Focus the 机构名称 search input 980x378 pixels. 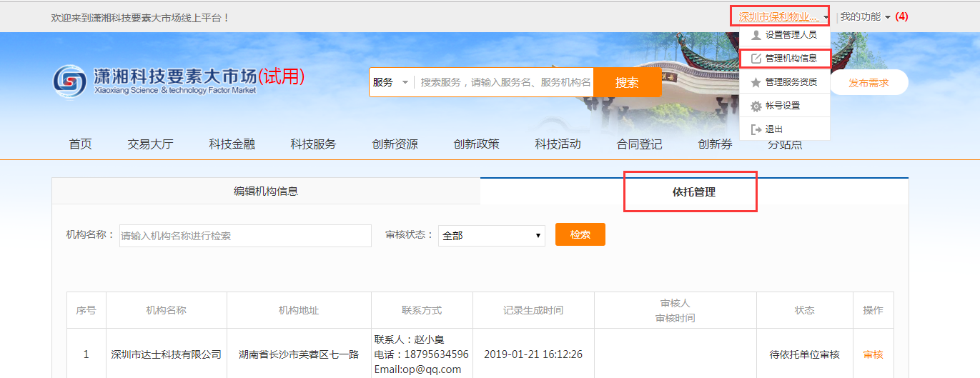pyautogui.click(x=245, y=236)
